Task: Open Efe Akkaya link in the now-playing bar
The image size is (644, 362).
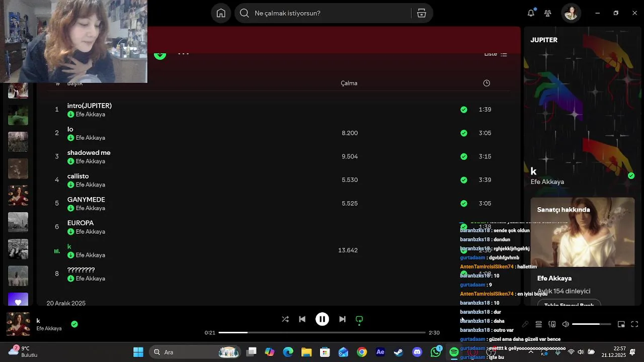Action: 49,329
